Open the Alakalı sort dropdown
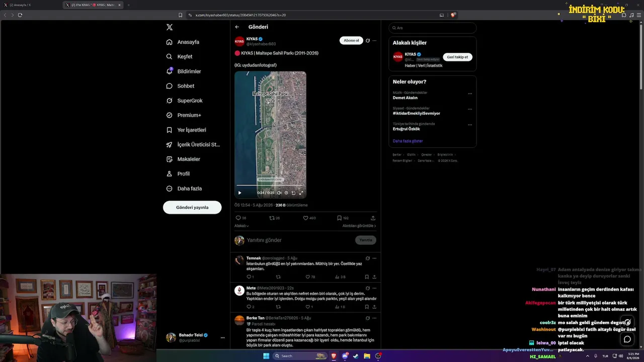 pyautogui.click(x=242, y=226)
